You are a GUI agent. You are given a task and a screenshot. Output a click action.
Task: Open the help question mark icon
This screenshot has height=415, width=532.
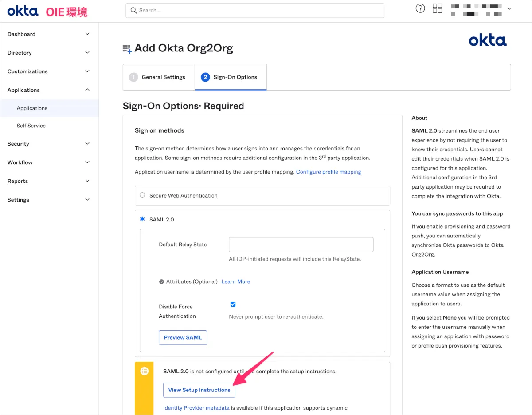420,8
